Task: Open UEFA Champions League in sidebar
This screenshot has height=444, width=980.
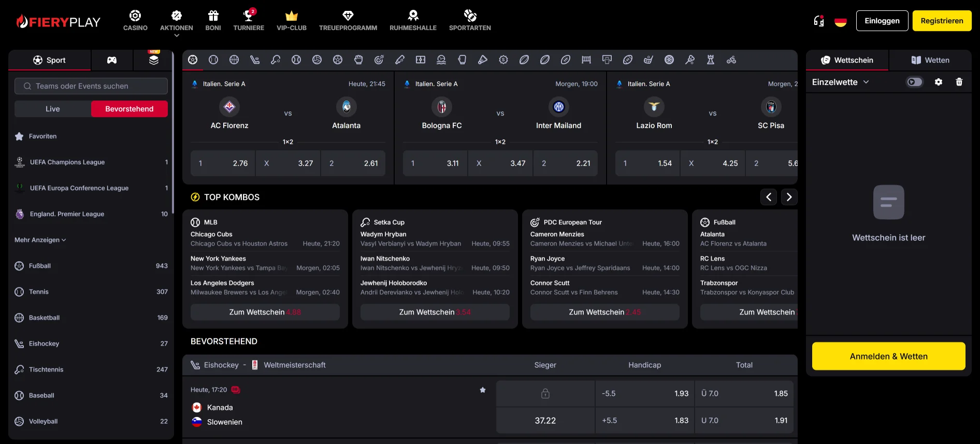Action: pyautogui.click(x=91, y=162)
